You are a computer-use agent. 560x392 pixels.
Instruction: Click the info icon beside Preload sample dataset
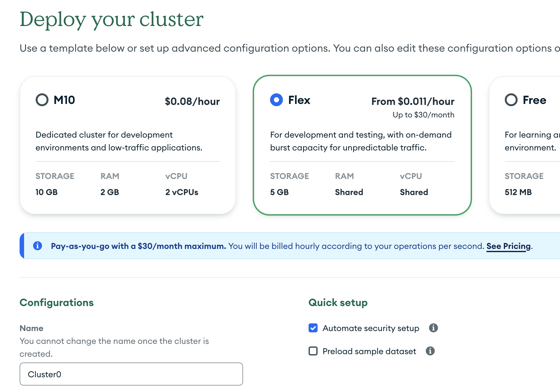430,351
